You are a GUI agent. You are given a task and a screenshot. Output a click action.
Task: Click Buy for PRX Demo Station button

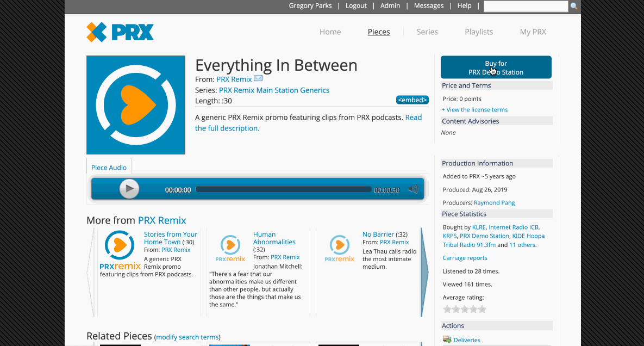pyautogui.click(x=496, y=67)
